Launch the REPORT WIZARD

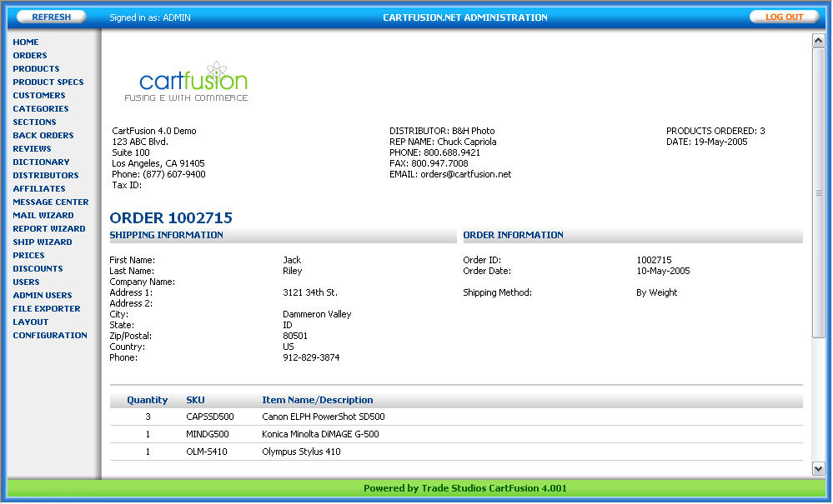coord(49,228)
